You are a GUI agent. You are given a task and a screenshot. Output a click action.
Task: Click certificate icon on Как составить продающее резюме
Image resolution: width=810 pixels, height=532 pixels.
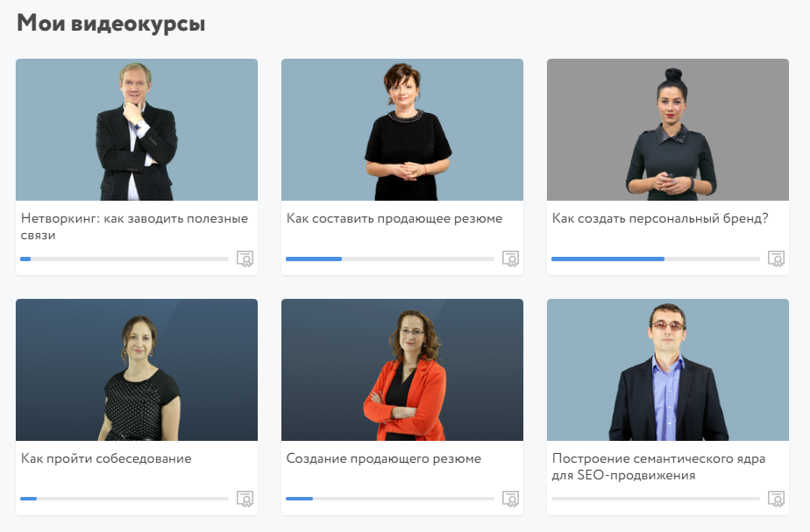pyautogui.click(x=510, y=259)
